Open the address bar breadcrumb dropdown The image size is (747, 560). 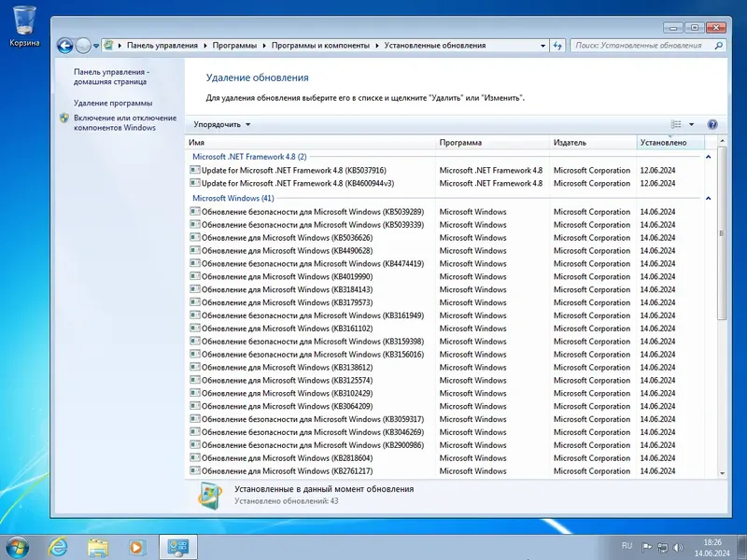coord(542,45)
